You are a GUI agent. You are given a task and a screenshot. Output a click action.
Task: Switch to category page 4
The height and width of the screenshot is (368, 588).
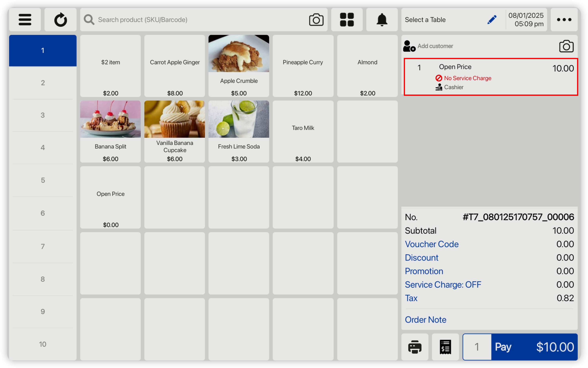43,147
